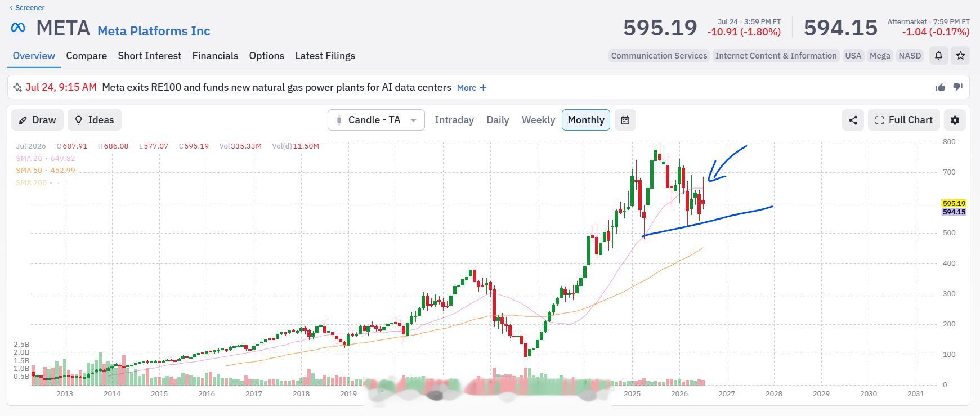980x416 pixels.
Task: Click the thumbs down icon on news
Action: (957, 87)
